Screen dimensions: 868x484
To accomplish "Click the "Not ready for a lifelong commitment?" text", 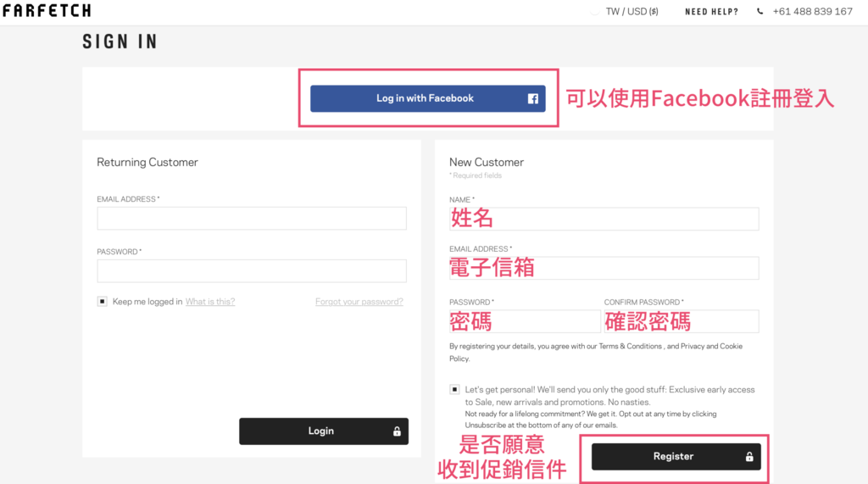I will point(525,414).
